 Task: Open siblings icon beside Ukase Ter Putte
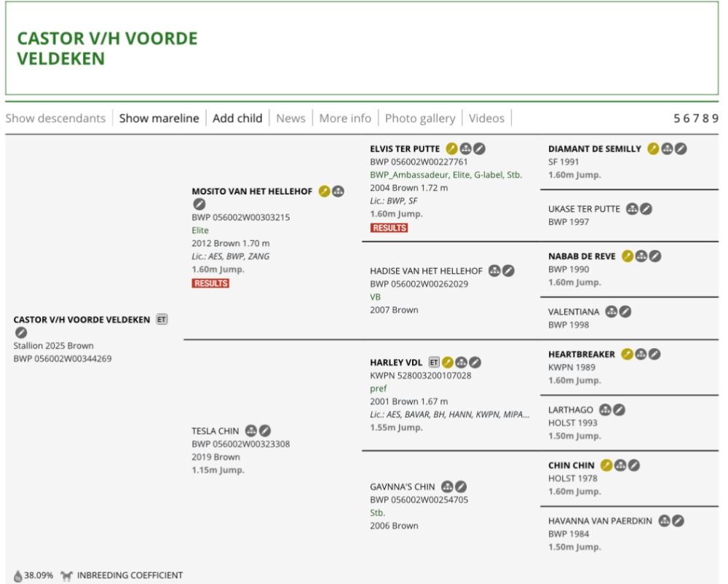point(632,209)
